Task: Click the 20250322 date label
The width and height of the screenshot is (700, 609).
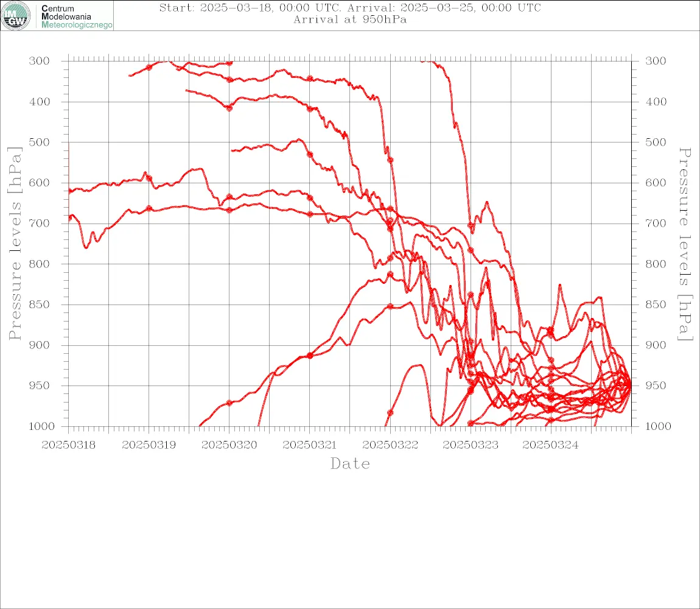Action: (390, 445)
